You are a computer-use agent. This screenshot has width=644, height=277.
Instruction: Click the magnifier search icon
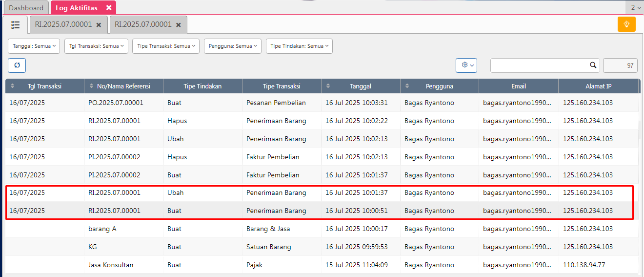click(593, 65)
